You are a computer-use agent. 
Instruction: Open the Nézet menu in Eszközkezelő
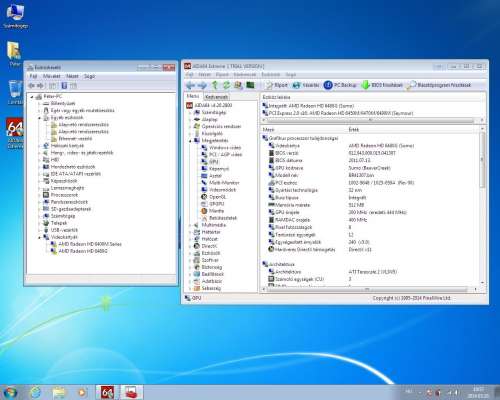point(72,76)
